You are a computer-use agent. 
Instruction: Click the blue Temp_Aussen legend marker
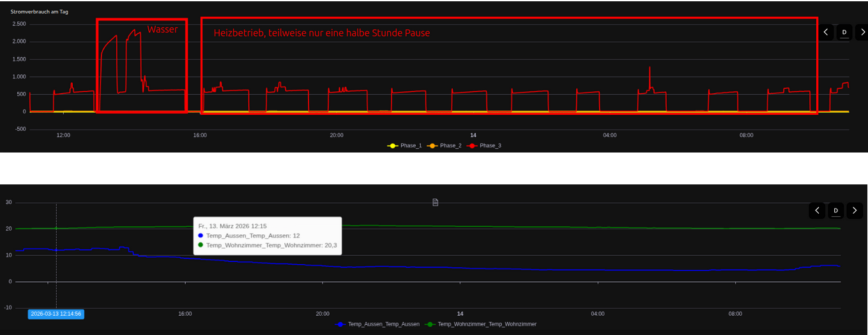pyautogui.click(x=340, y=324)
